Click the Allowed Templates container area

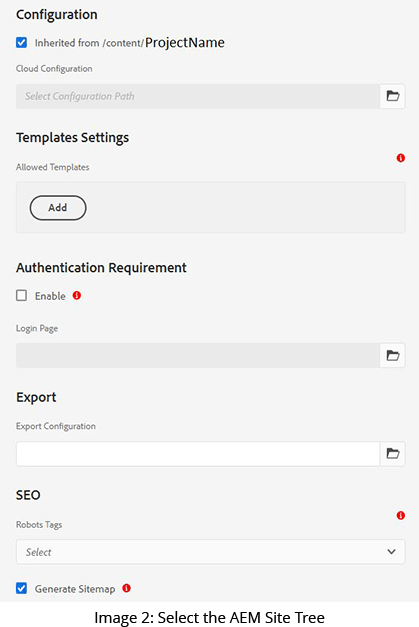211,208
